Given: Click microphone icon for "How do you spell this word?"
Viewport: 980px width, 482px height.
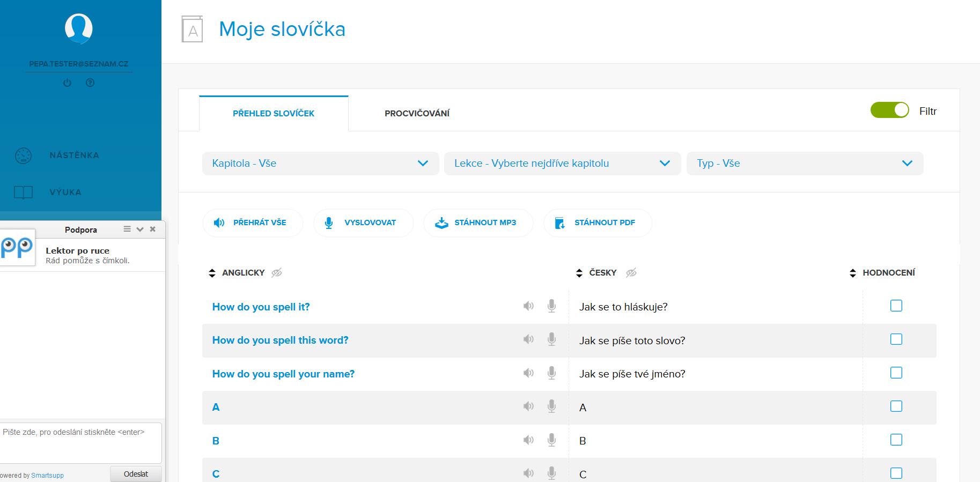Looking at the screenshot, I should click(x=551, y=339).
